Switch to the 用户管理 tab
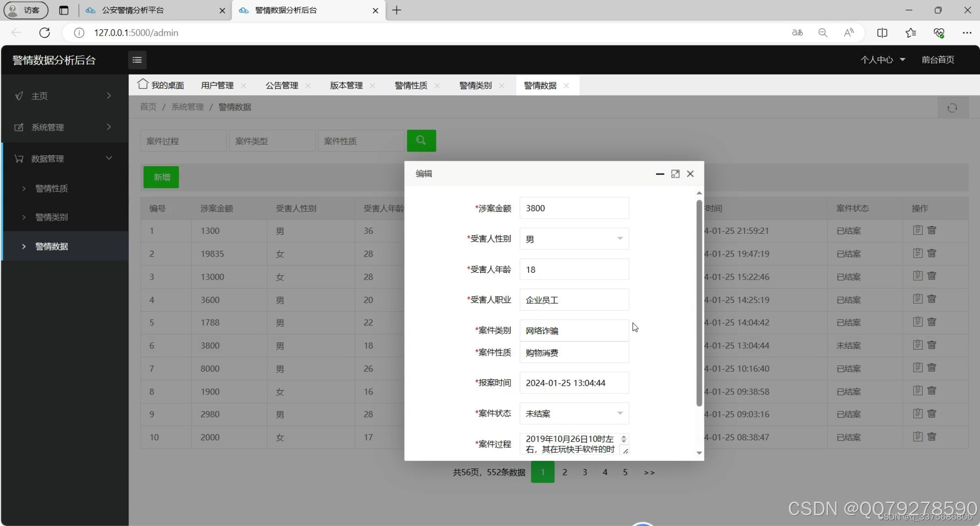This screenshot has width=980, height=526. click(x=217, y=85)
